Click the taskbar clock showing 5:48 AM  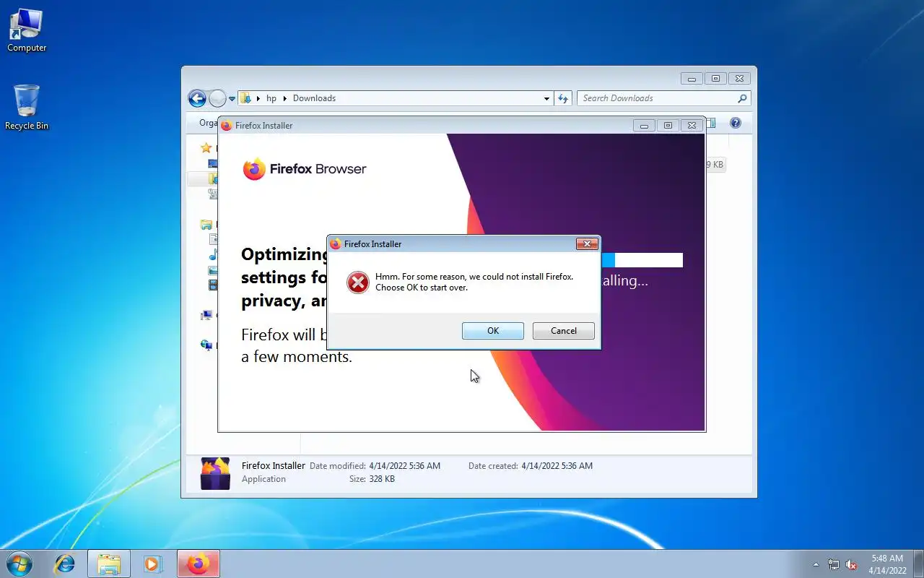tap(887, 564)
